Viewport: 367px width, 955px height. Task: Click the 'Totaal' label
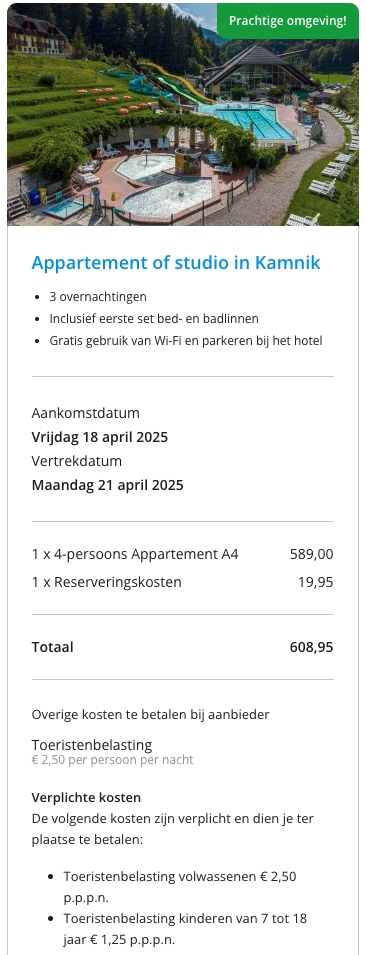[x=52, y=647]
